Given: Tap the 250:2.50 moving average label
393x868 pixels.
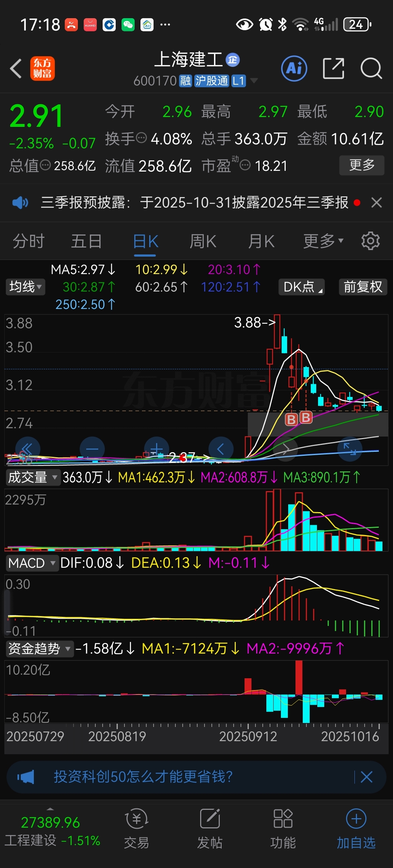Looking at the screenshot, I should 85,304.
